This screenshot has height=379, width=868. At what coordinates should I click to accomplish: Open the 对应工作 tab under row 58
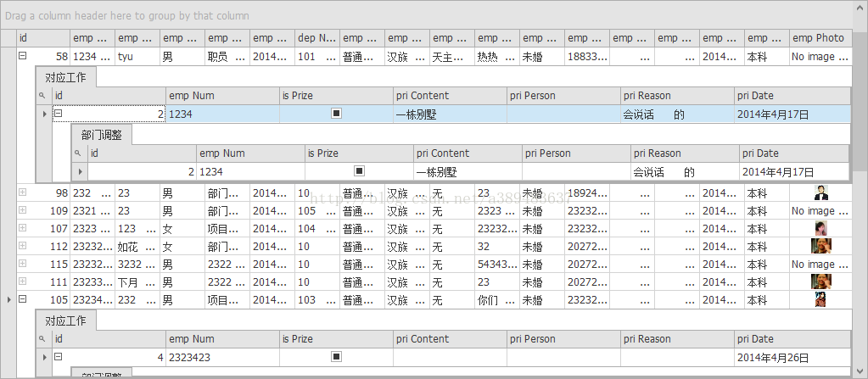(x=66, y=77)
